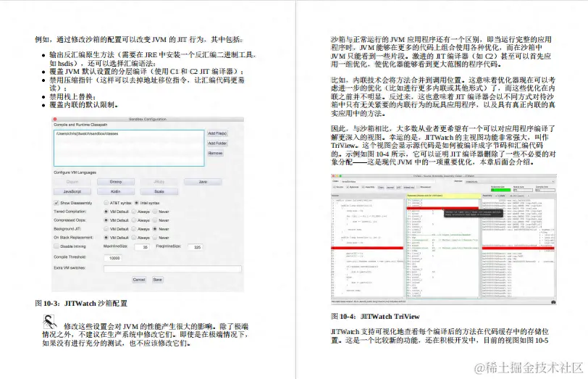
Task: Close the Sandbox Configuration window via red dot
Action: tap(55, 120)
